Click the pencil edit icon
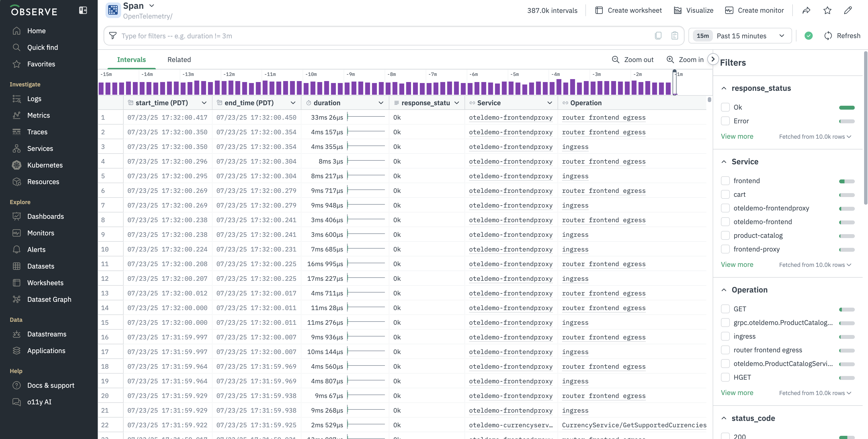The width and height of the screenshot is (868, 439). coord(848,10)
